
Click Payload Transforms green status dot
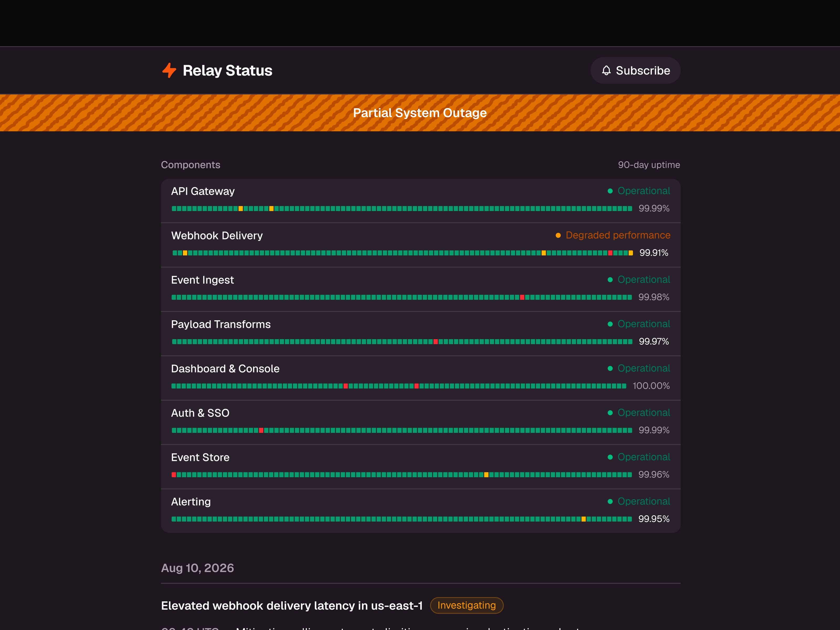click(x=610, y=324)
